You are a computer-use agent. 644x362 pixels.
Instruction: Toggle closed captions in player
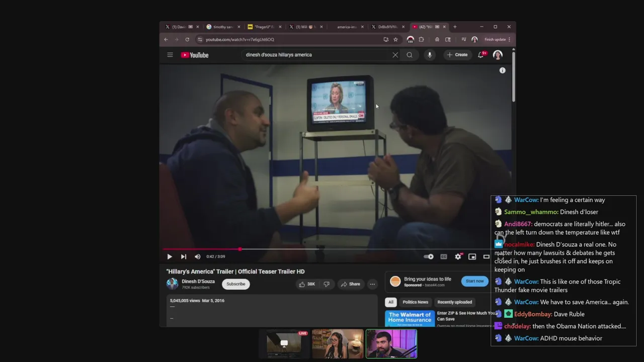coord(444,256)
